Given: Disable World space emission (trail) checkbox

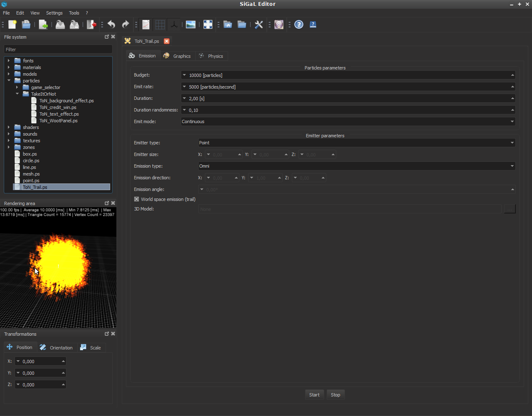Looking at the screenshot, I should pyautogui.click(x=136, y=199).
